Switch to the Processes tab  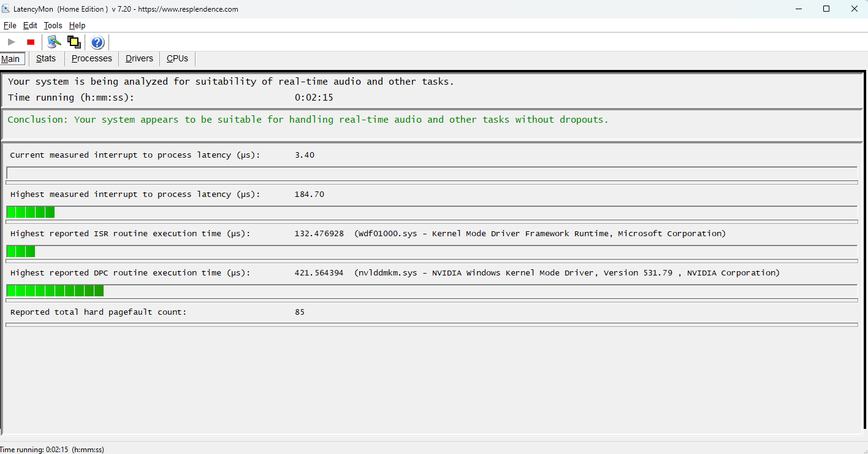pyautogui.click(x=92, y=58)
